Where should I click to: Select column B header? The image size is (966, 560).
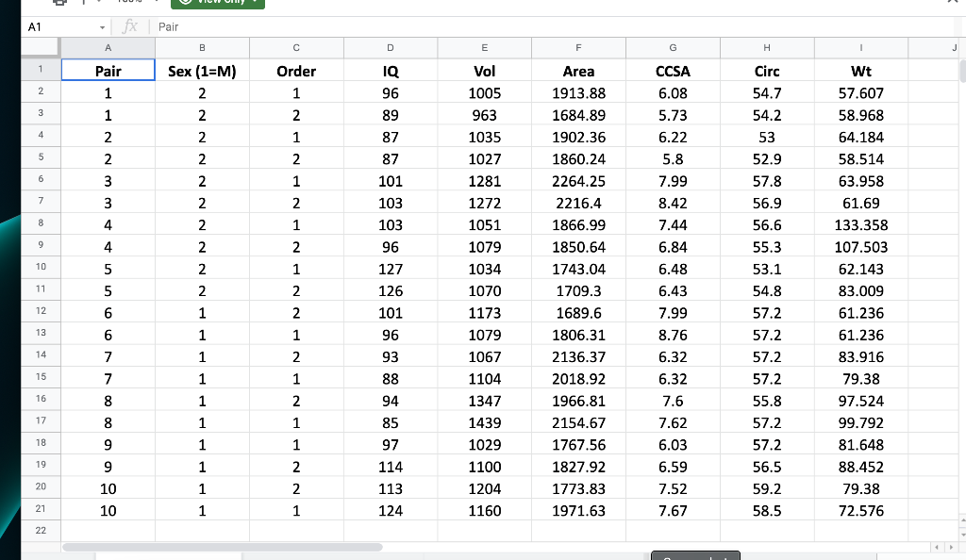pyautogui.click(x=202, y=47)
